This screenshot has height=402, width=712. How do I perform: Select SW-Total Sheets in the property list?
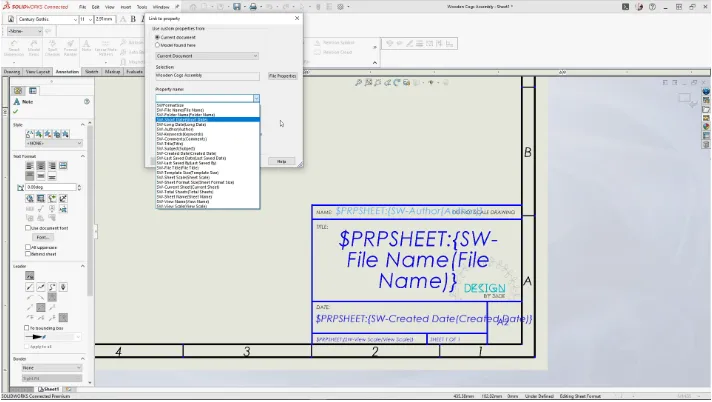[x=208, y=192]
